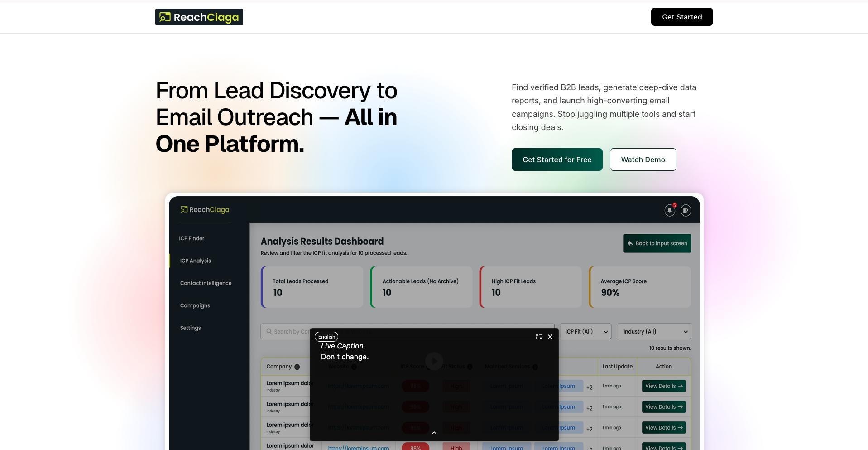Image resolution: width=868 pixels, height=450 pixels.
Task: Select the English caption language pill
Action: [326, 337]
